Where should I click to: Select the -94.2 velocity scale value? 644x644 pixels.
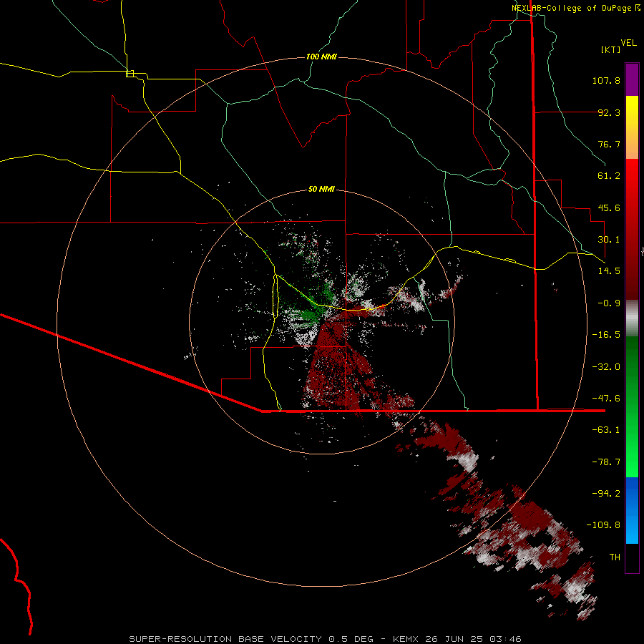606,494
